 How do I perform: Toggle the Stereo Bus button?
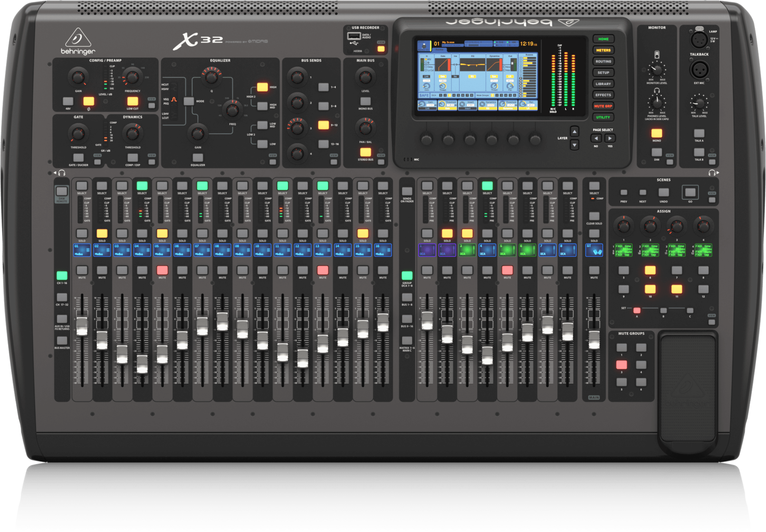point(365,152)
